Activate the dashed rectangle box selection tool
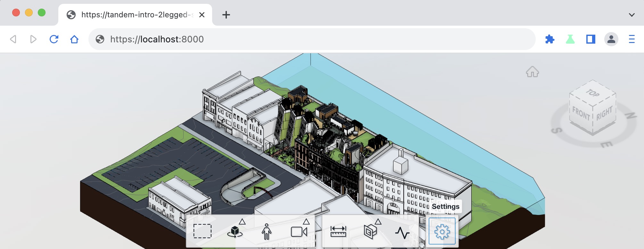Screen dimensions: 644x249 (202, 231)
